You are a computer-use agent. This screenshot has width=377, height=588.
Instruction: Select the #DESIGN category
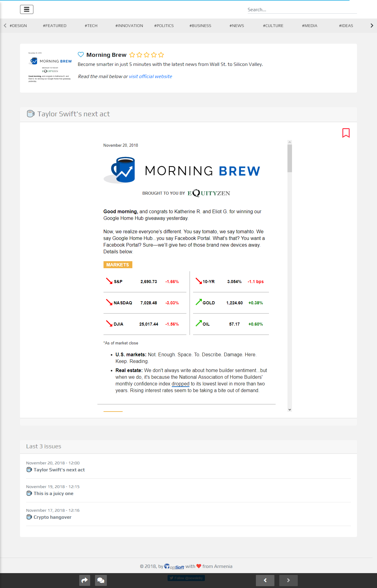[x=18, y=26]
